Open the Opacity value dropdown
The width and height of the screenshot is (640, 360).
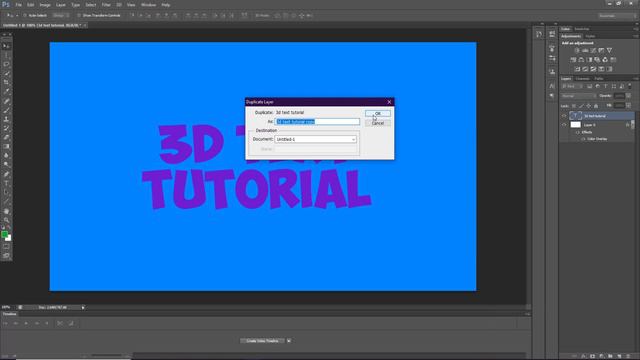point(629,96)
